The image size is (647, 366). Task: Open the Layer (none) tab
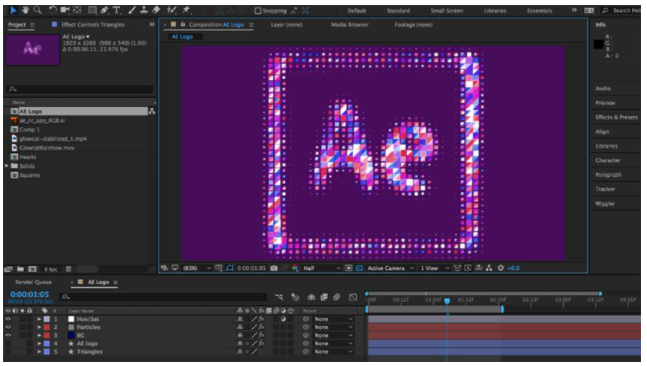(286, 25)
